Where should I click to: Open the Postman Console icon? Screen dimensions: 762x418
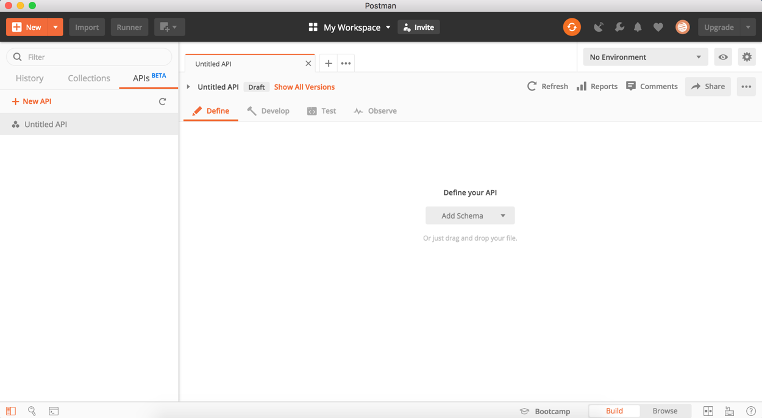click(54, 411)
